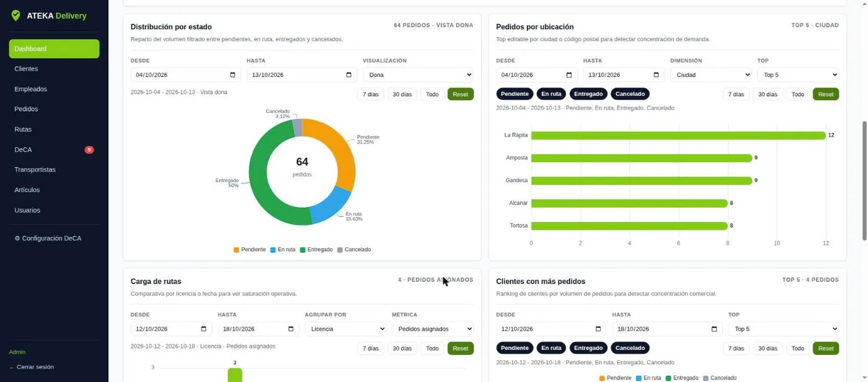
Task: Click Todo in Pedidos por ubicación
Action: click(x=798, y=94)
